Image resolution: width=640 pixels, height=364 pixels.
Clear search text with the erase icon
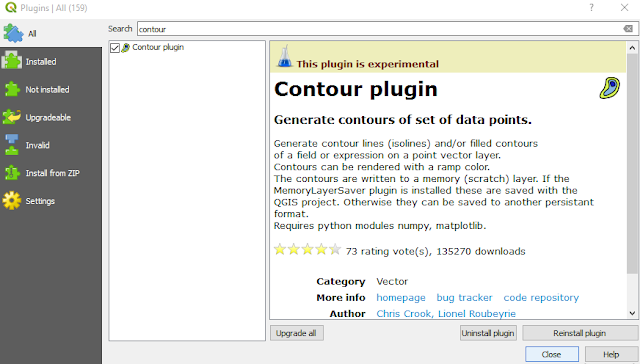click(628, 29)
